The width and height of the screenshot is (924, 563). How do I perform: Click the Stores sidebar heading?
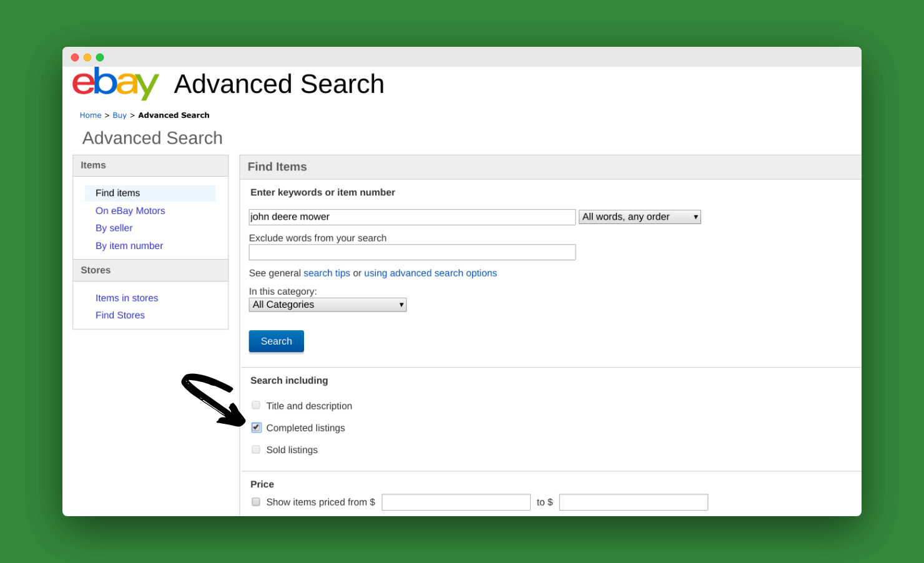click(96, 270)
